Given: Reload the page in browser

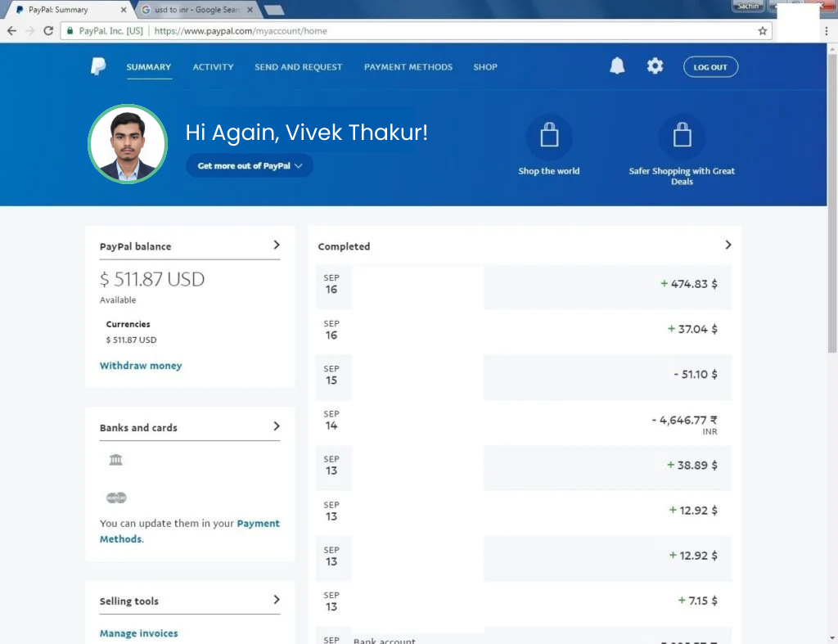Looking at the screenshot, I should pyautogui.click(x=48, y=31).
